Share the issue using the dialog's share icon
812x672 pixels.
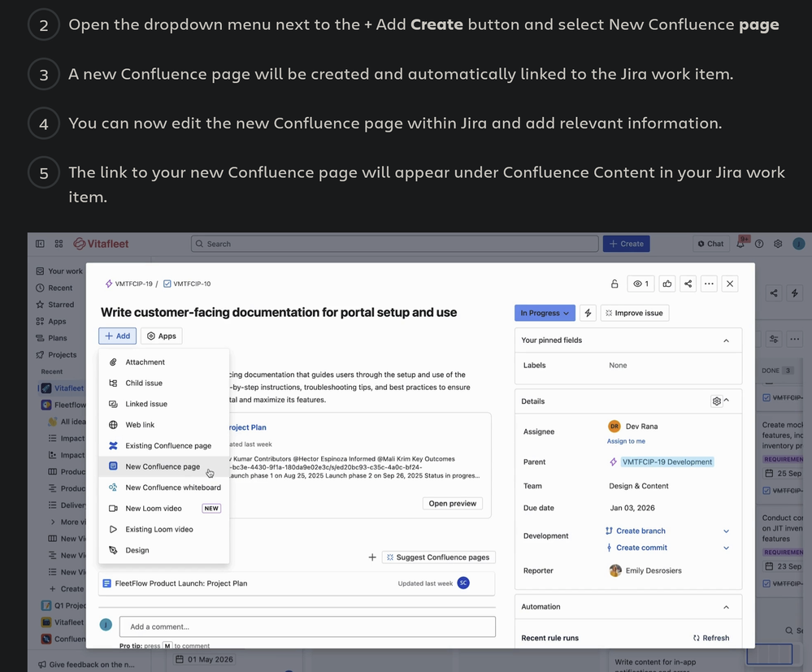tap(688, 284)
